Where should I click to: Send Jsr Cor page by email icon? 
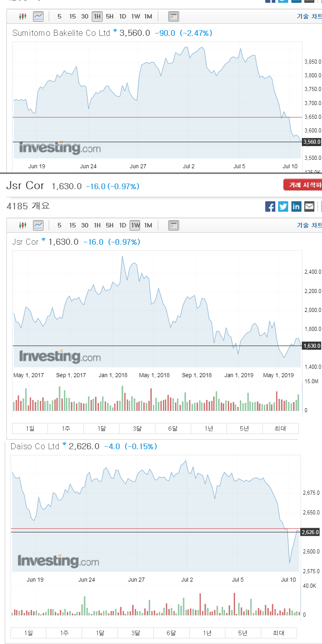[309, 206]
